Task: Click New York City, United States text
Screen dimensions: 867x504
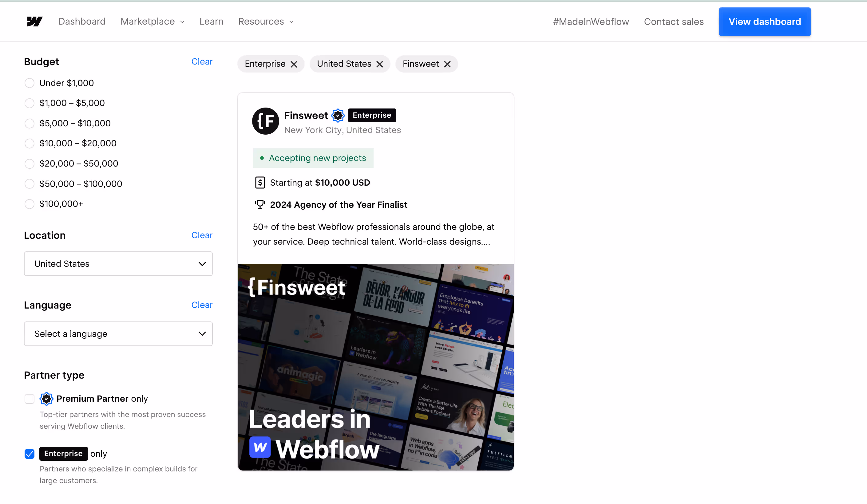Action: pos(342,130)
